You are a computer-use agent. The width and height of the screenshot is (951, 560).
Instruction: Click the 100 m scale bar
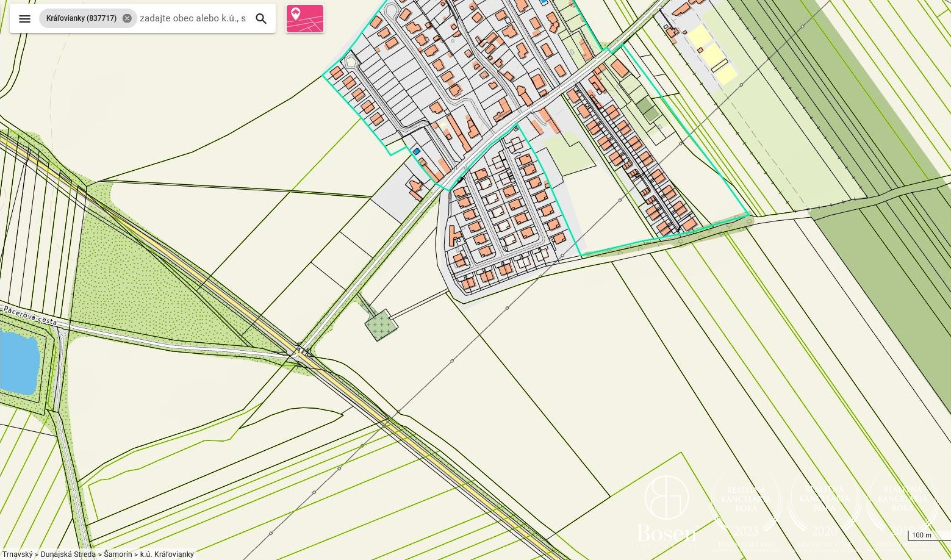[x=921, y=536]
